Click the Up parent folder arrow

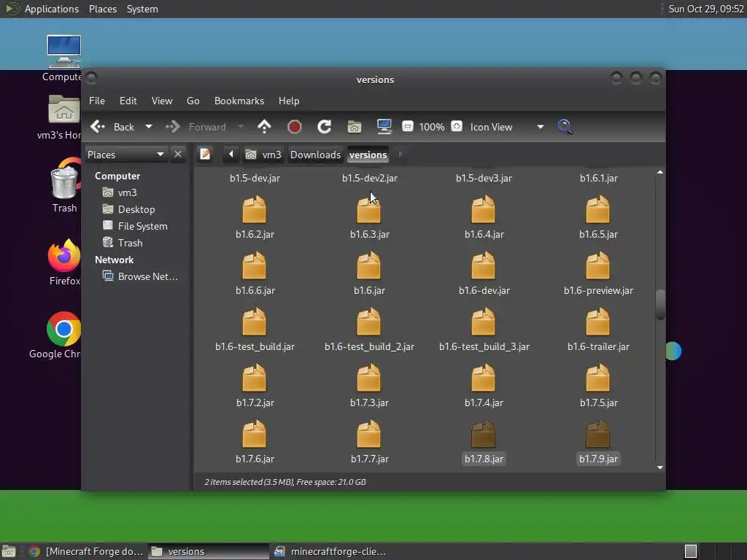click(264, 127)
